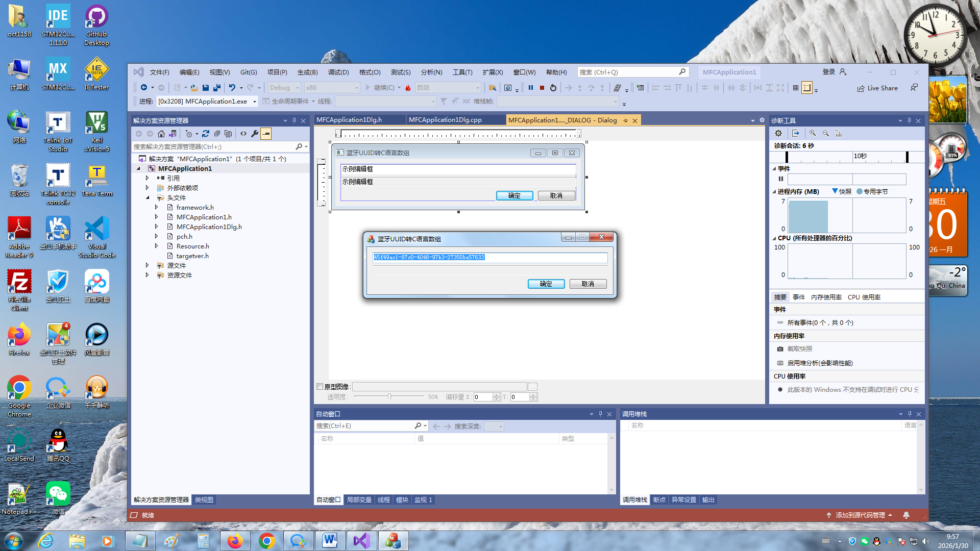Open the process selector dropdown
This screenshot has width=980, height=551.
pos(254,102)
